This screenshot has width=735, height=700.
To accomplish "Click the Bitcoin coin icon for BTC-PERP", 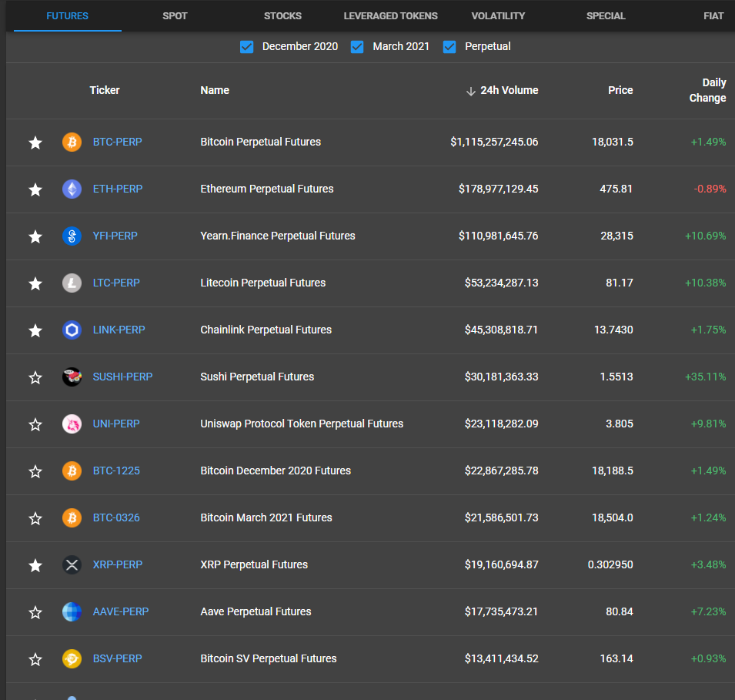I will (72, 142).
